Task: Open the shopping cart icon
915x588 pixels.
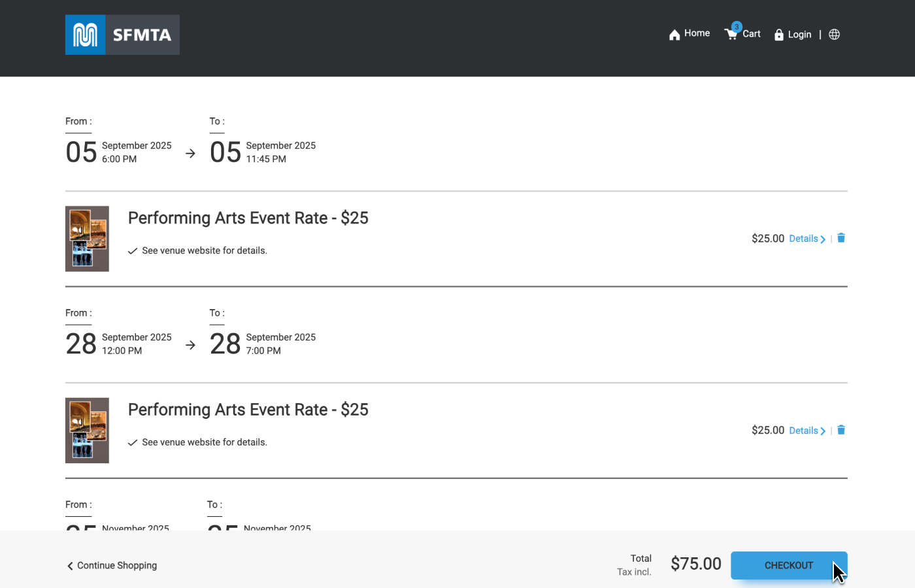Action: pos(730,35)
